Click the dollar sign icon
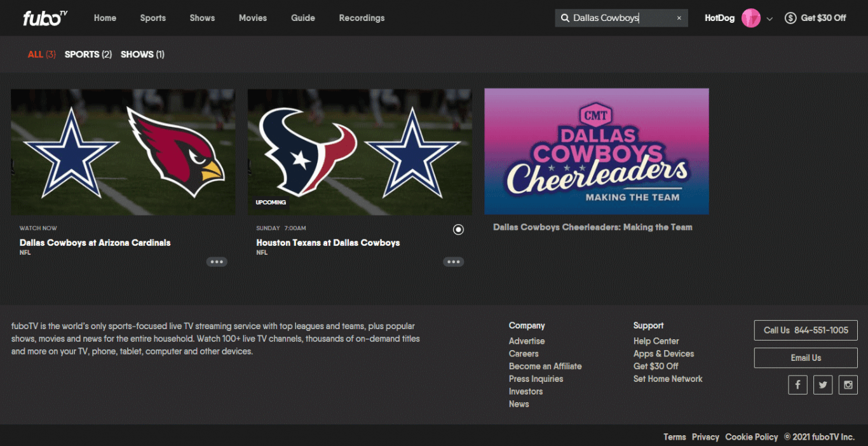Image resolution: width=868 pixels, height=446 pixels. [790, 18]
